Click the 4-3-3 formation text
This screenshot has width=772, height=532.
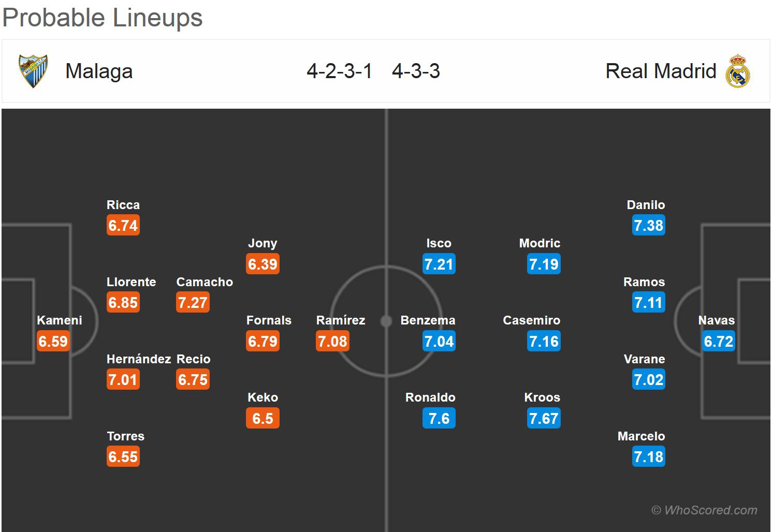point(416,71)
